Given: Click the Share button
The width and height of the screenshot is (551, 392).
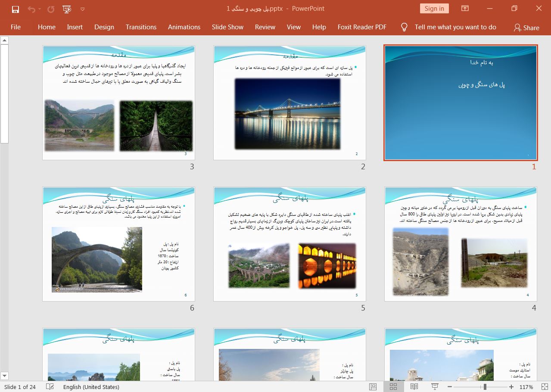Looking at the screenshot, I should [x=526, y=27].
